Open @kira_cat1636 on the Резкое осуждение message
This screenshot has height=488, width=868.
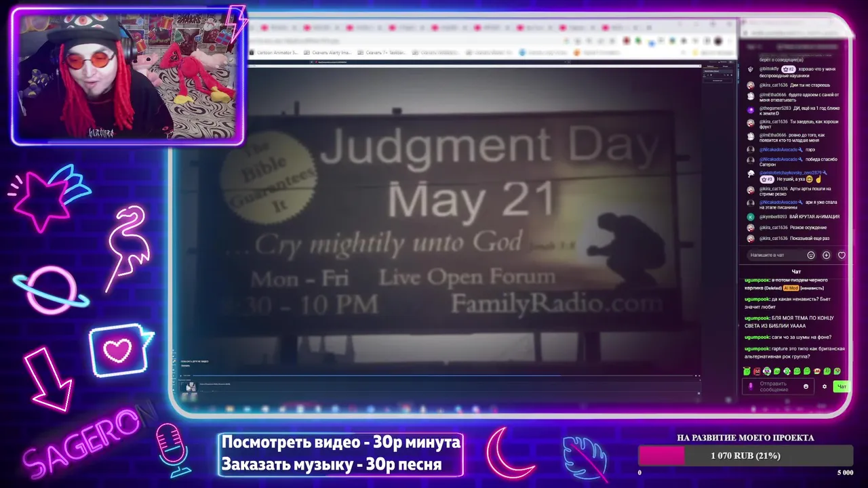tap(774, 228)
